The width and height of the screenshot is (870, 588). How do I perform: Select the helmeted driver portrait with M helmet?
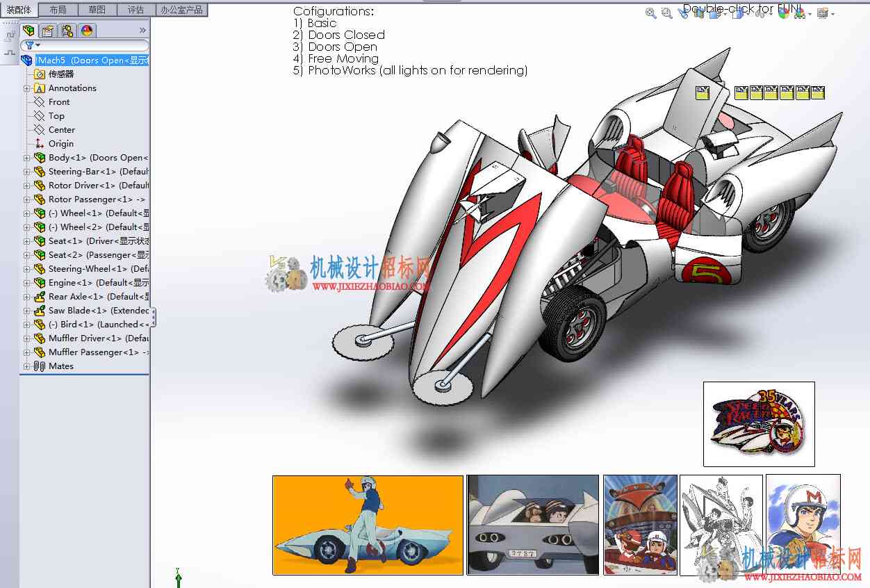coord(803,525)
